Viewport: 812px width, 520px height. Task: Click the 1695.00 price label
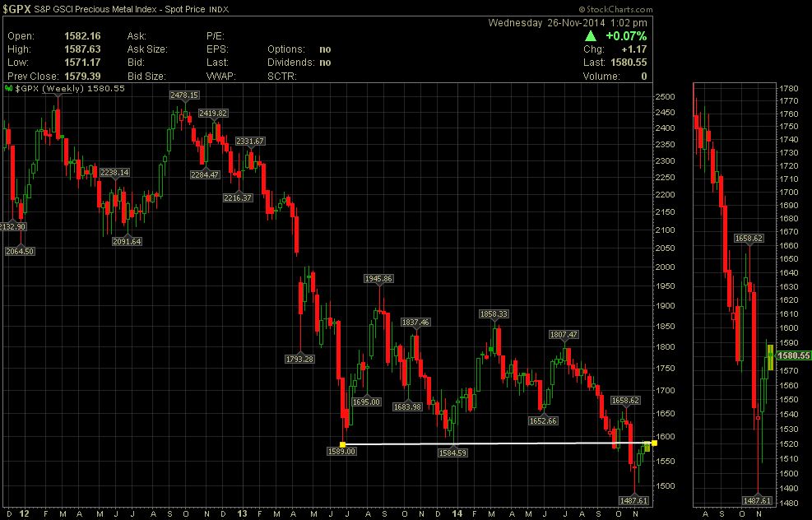coord(366,402)
